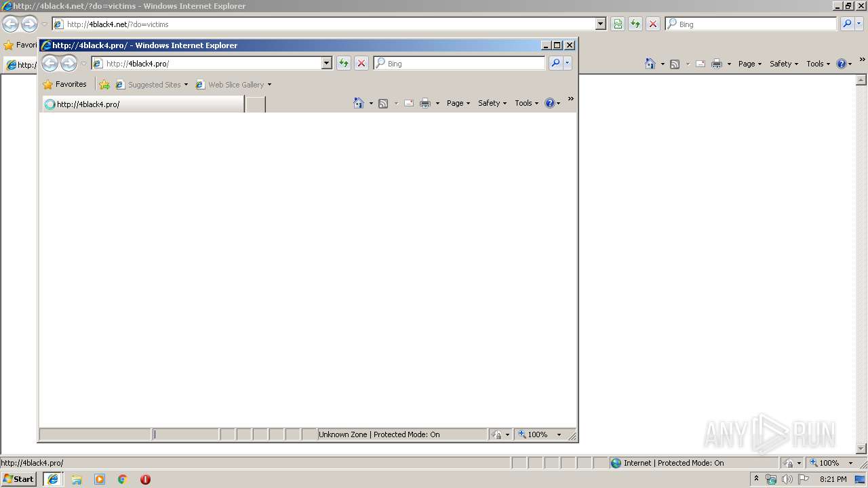Open Tools menu in front IE window

tap(527, 103)
